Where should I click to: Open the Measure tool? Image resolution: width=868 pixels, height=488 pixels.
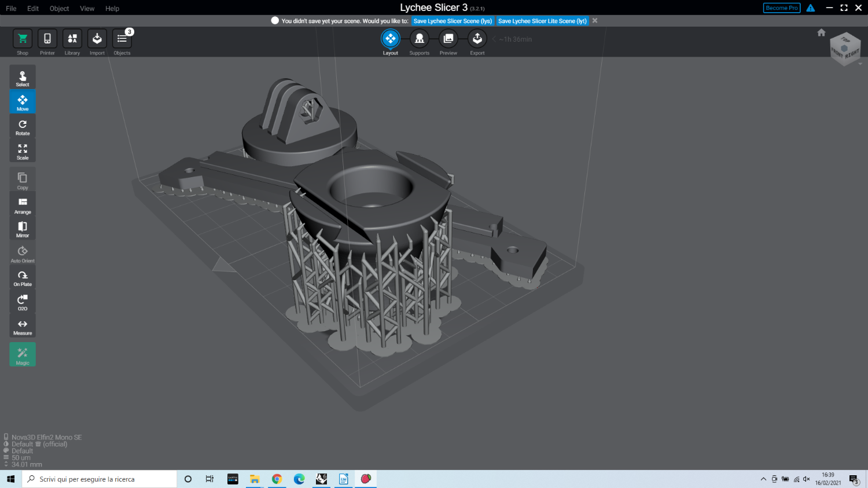pos(23,326)
